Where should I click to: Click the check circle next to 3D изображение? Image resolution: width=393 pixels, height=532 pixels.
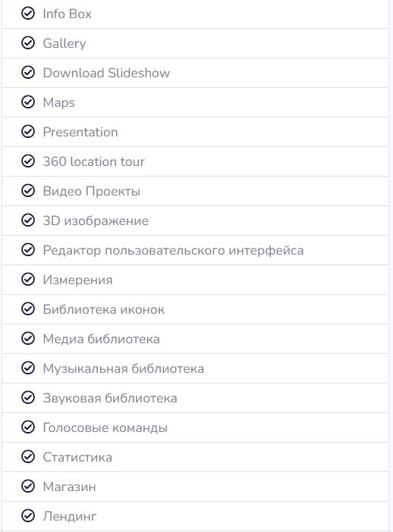tap(28, 221)
